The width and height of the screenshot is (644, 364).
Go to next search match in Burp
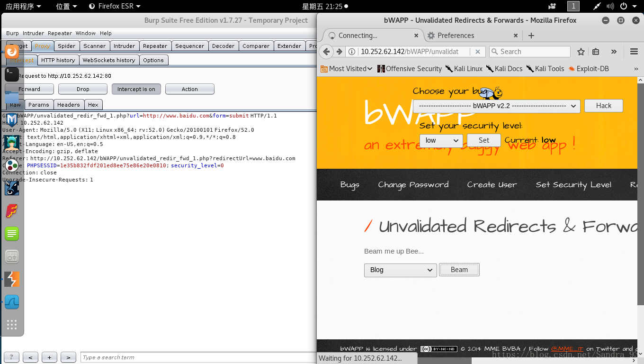click(68, 357)
